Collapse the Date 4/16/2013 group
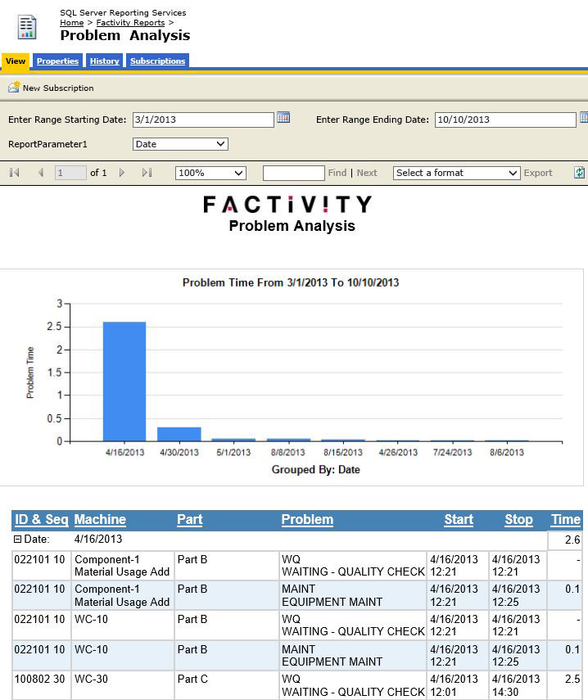Image resolution: width=588 pixels, height=700 pixels. pos(17,540)
